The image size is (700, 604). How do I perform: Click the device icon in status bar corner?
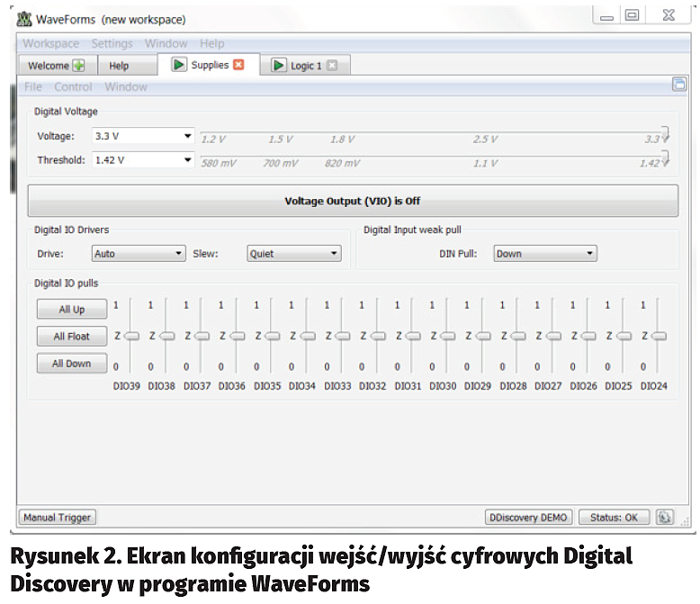[x=664, y=518]
